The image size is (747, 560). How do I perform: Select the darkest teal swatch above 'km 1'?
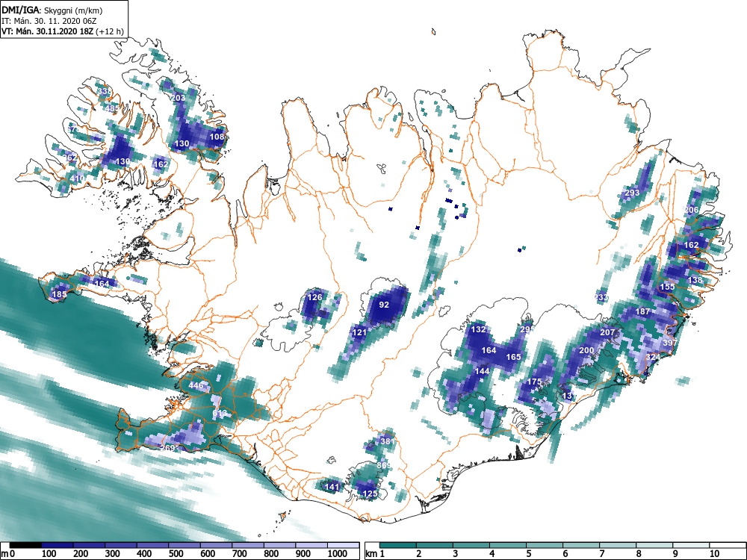coord(398,545)
